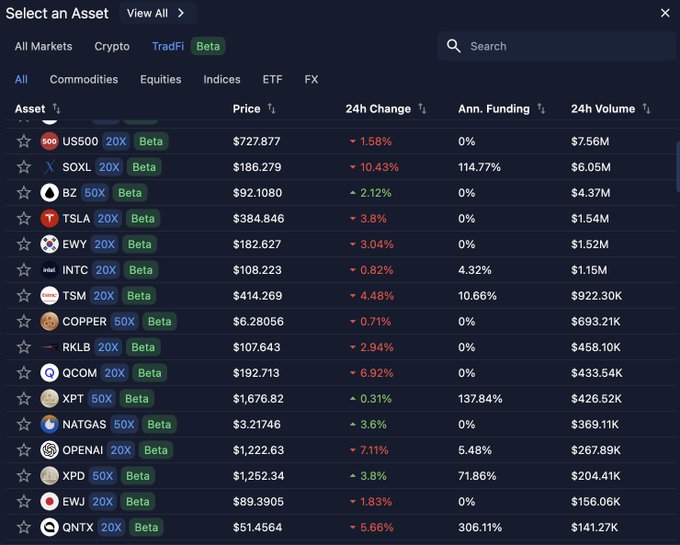Click SOXL funding 114.77%

point(479,167)
